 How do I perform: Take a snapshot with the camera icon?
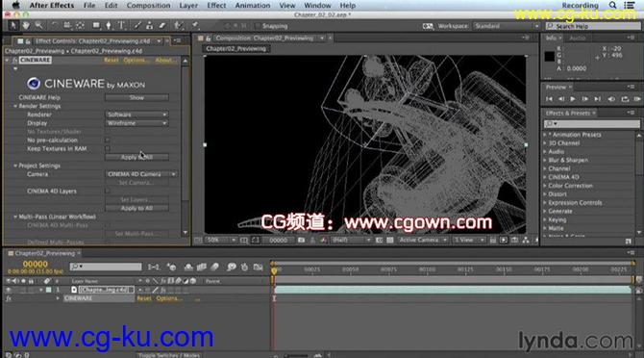click(301, 240)
